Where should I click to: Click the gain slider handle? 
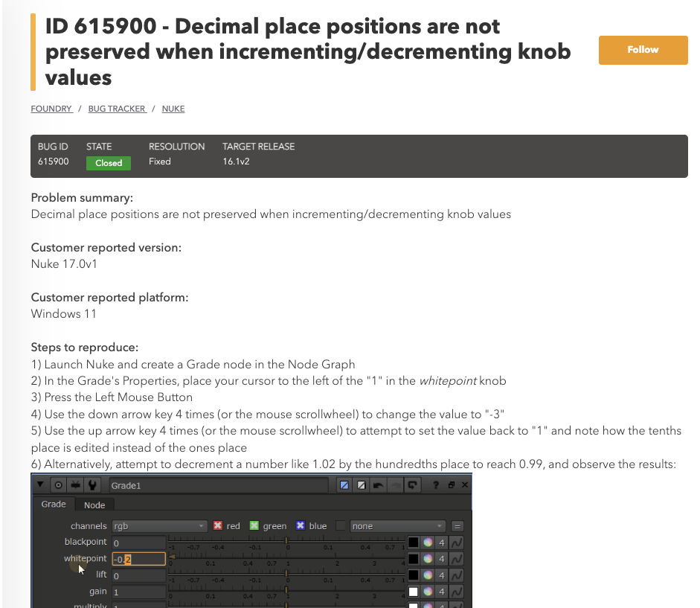[286, 589]
